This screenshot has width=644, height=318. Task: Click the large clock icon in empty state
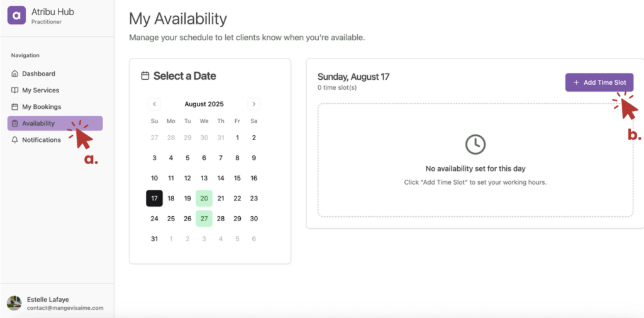(x=475, y=145)
